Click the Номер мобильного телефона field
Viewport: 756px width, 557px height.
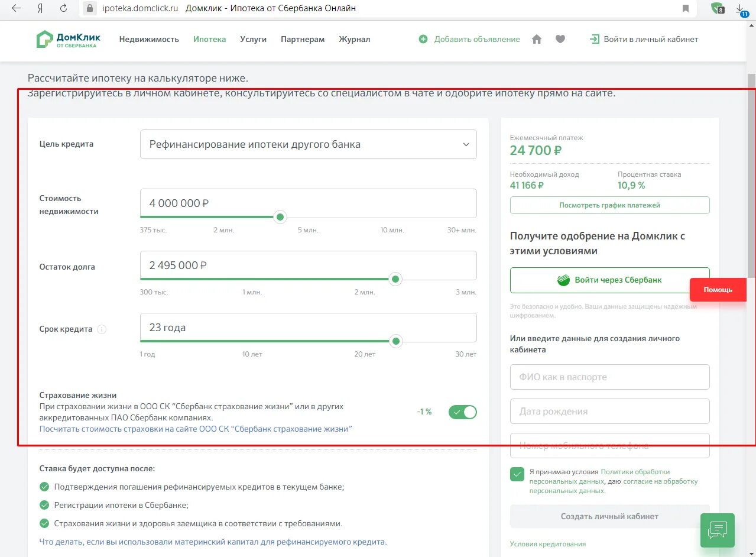pyautogui.click(x=610, y=445)
